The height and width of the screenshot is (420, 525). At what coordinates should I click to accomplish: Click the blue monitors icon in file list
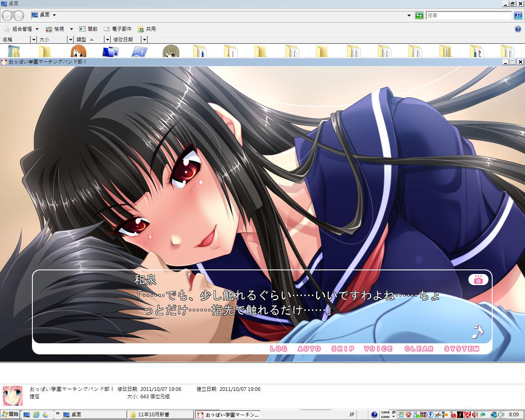click(110, 52)
